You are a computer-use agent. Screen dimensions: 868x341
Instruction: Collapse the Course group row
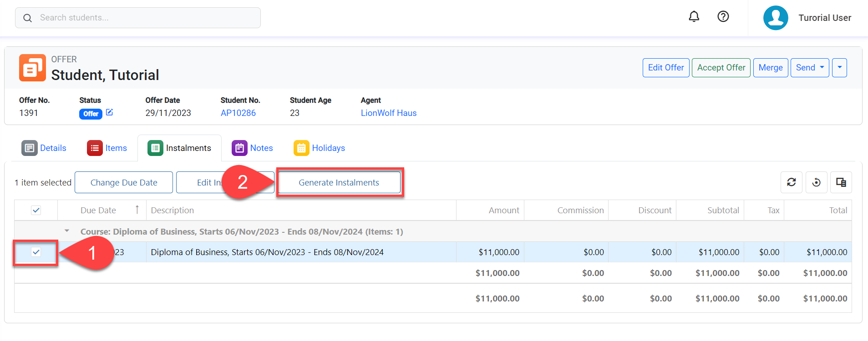(x=67, y=231)
